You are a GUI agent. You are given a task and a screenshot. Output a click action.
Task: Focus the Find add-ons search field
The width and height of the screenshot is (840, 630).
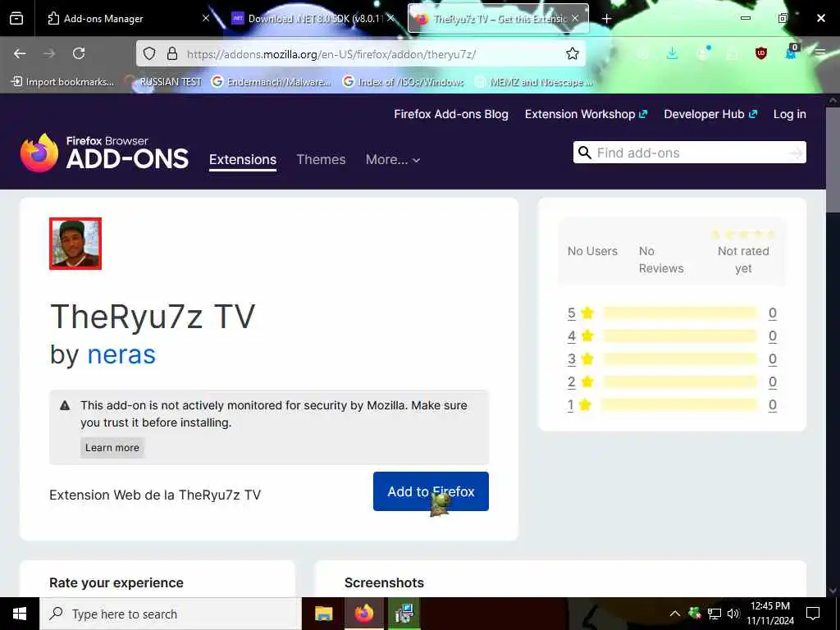click(689, 153)
